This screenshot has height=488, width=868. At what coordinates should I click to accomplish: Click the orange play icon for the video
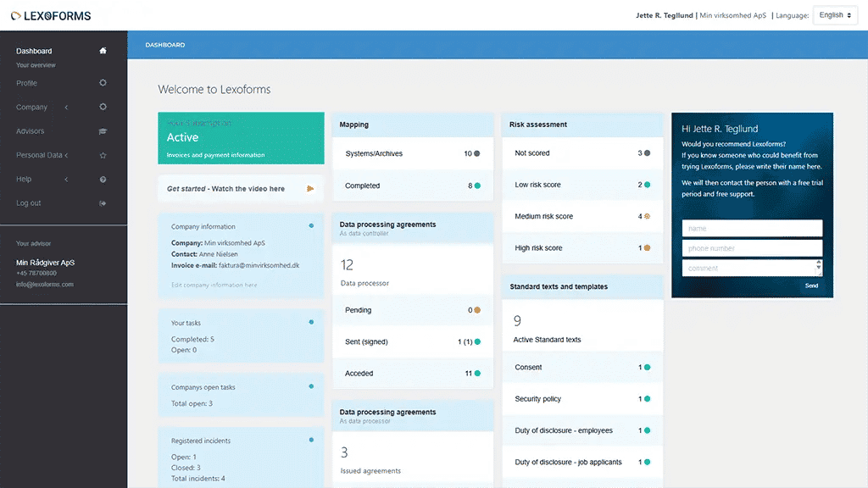pyautogui.click(x=310, y=189)
